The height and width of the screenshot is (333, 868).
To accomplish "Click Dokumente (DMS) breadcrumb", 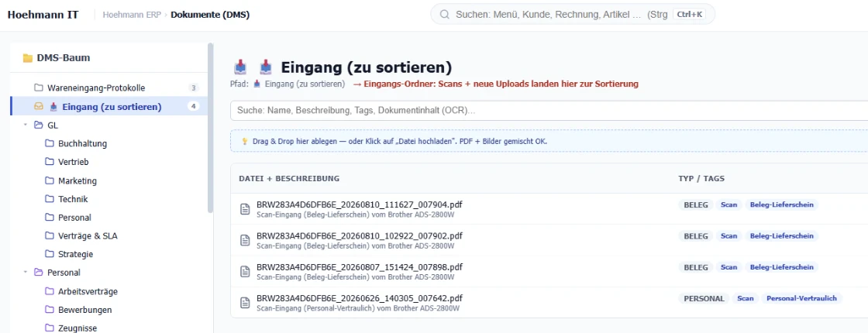I will tap(210, 15).
